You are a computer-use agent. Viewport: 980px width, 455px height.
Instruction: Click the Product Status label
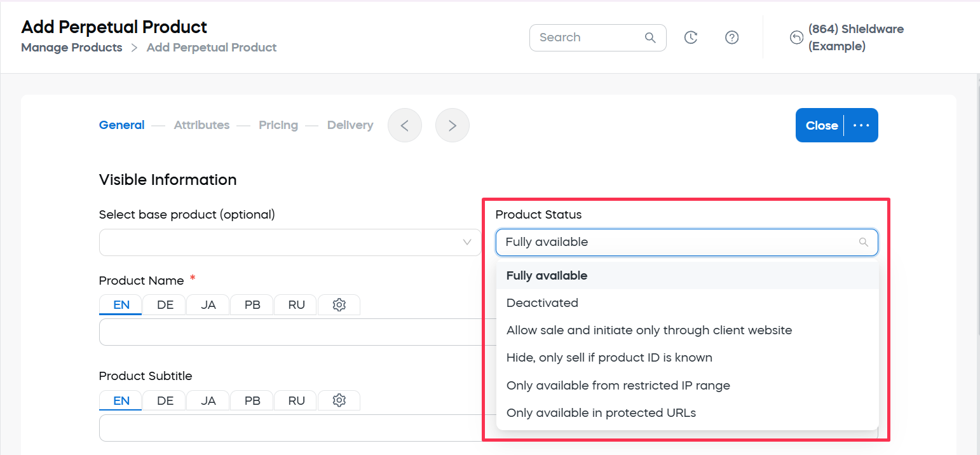[x=538, y=215]
